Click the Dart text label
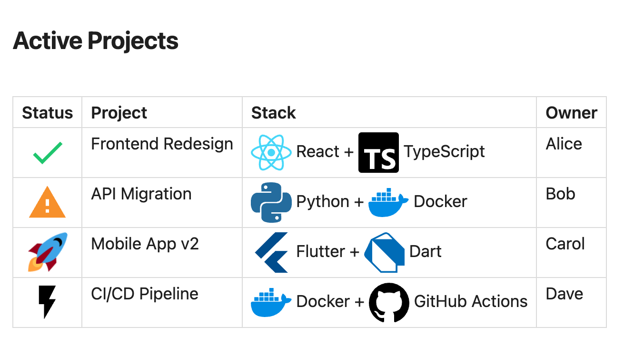 coord(426,251)
